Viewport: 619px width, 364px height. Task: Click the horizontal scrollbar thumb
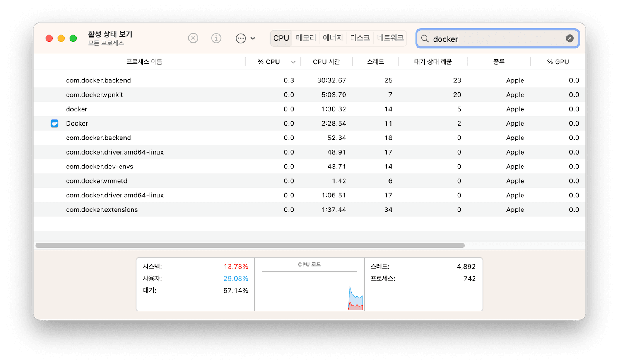250,245
